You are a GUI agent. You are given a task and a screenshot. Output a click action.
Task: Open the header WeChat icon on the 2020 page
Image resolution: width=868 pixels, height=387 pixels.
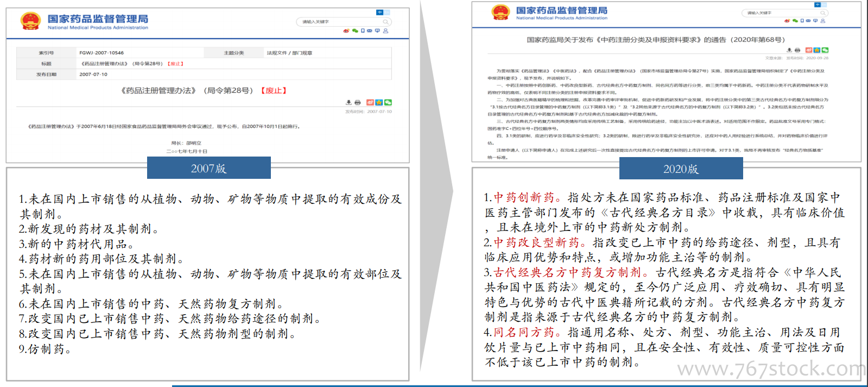[x=795, y=21]
